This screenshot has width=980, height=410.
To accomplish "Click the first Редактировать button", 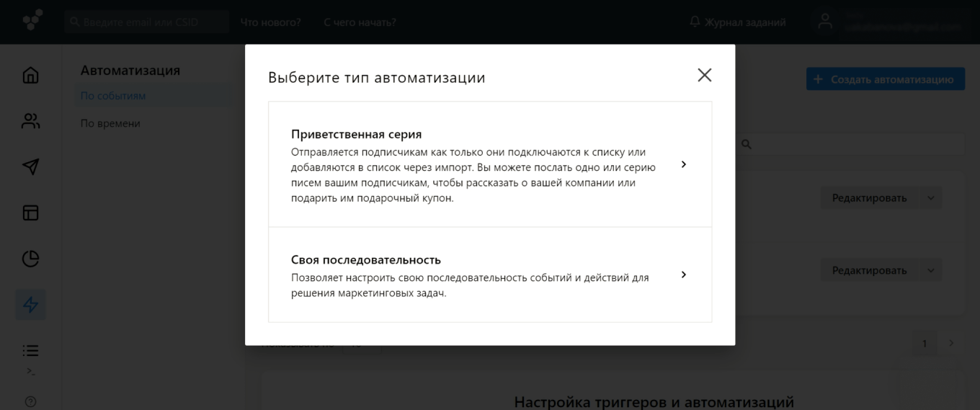I will coord(869,198).
